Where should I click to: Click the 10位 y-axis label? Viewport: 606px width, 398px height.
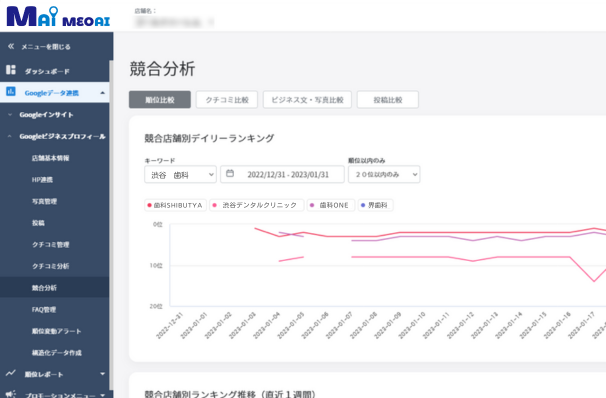[156, 265]
